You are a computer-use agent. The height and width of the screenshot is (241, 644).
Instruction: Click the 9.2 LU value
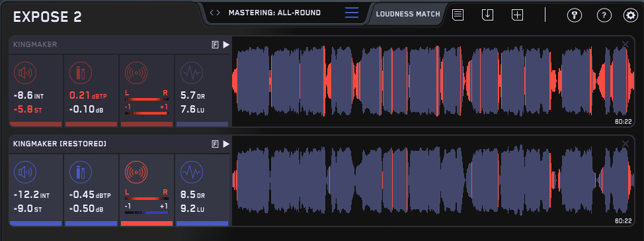point(192,209)
